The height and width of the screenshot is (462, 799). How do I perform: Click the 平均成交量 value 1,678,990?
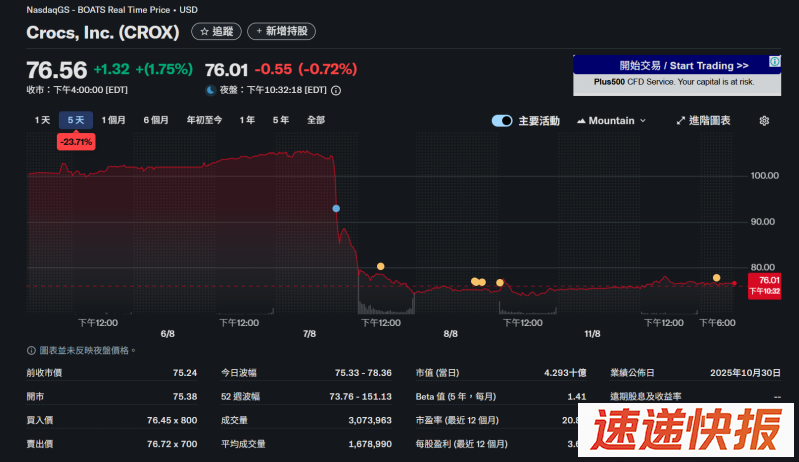tap(370, 444)
